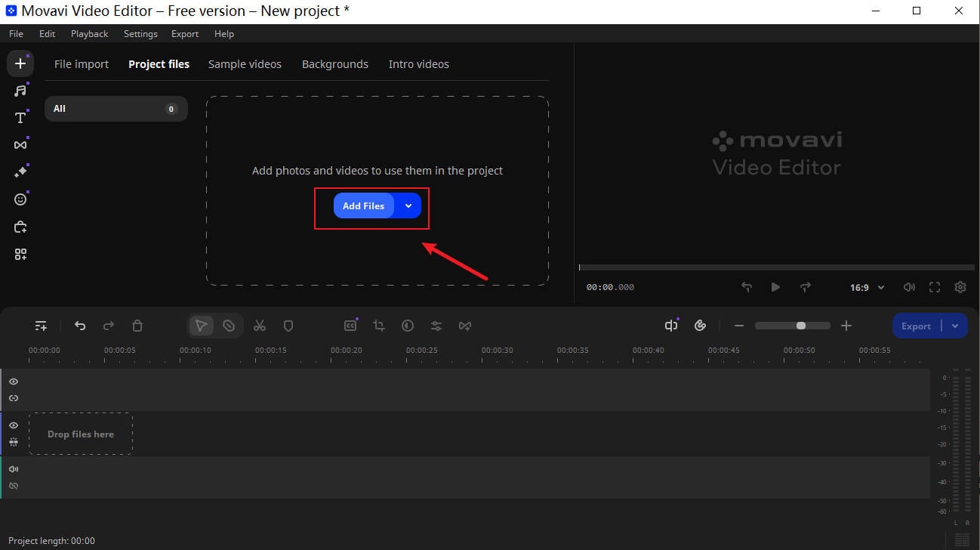The width and height of the screenshot is (980, 550).
Task: Open the Sounds music note panel
Action: coord(20,91)
